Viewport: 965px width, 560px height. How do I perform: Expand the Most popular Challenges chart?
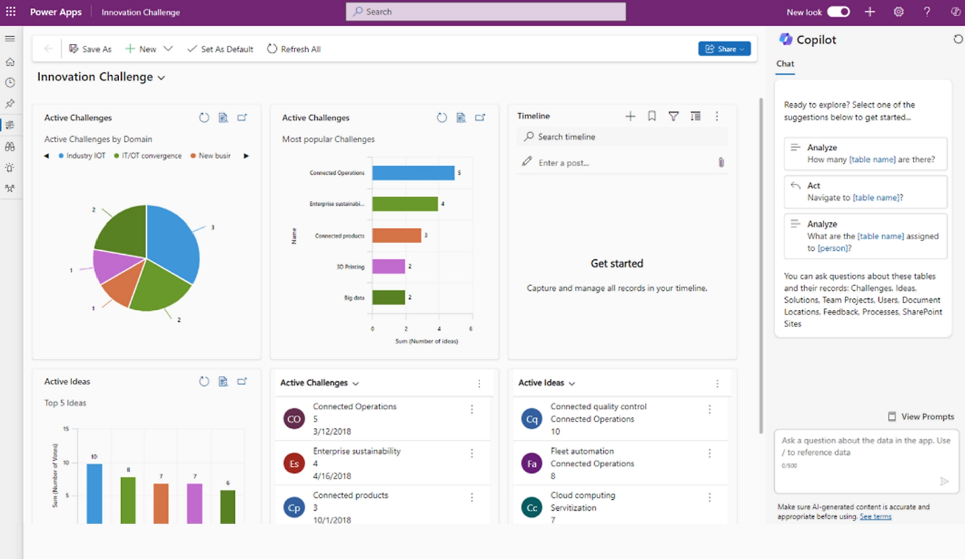coord(480,118)
